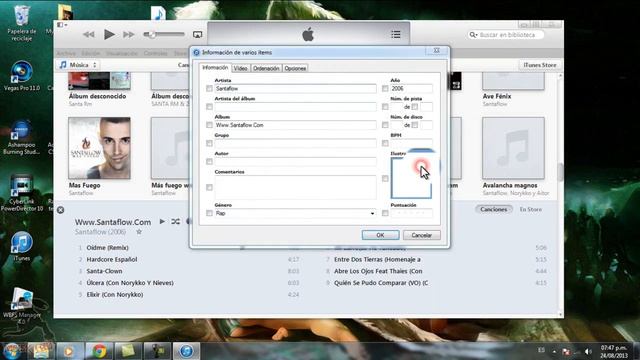
Task: Tick the Artista field checkbox
Action: tap(209, 89)
